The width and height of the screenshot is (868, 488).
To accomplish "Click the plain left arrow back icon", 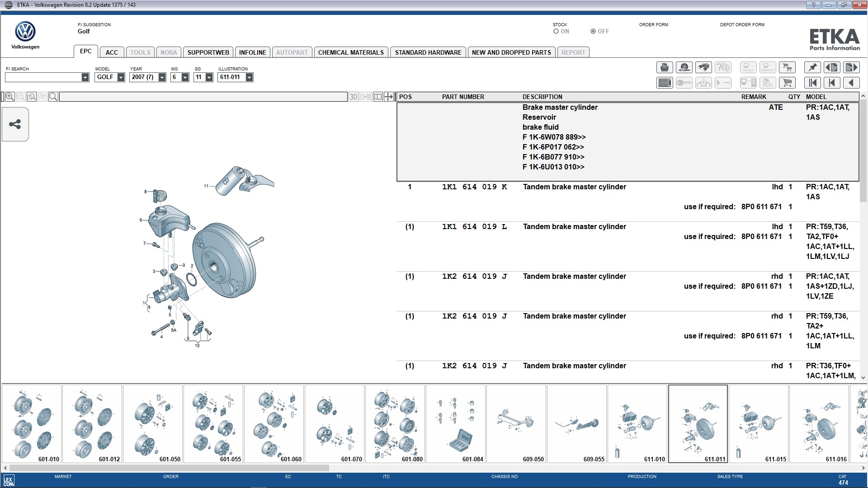I will tap(851, 83).
